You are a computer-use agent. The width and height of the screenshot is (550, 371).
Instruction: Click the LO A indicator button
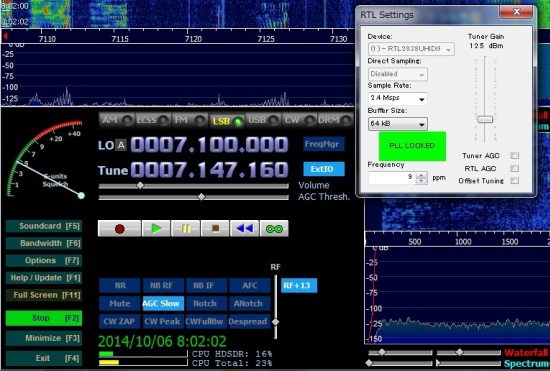click(121, 145)
